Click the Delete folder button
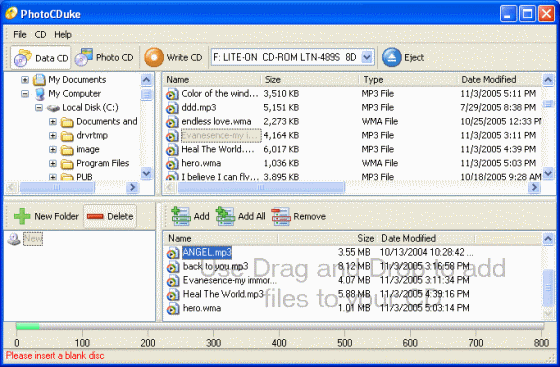 point(110,216)
